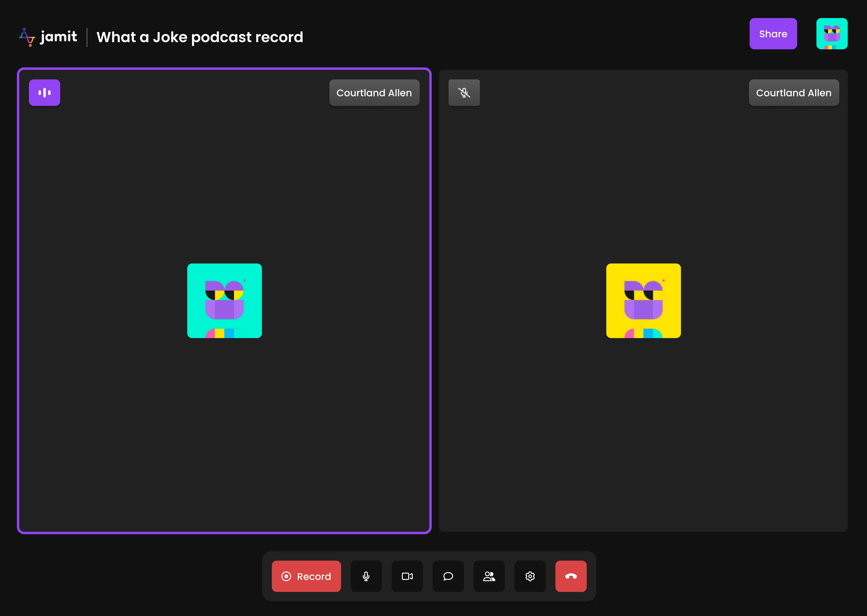Screen dimensions: 867x616
Task: Unmute the muted microphone on the right participant
Action: click(464, 92)
